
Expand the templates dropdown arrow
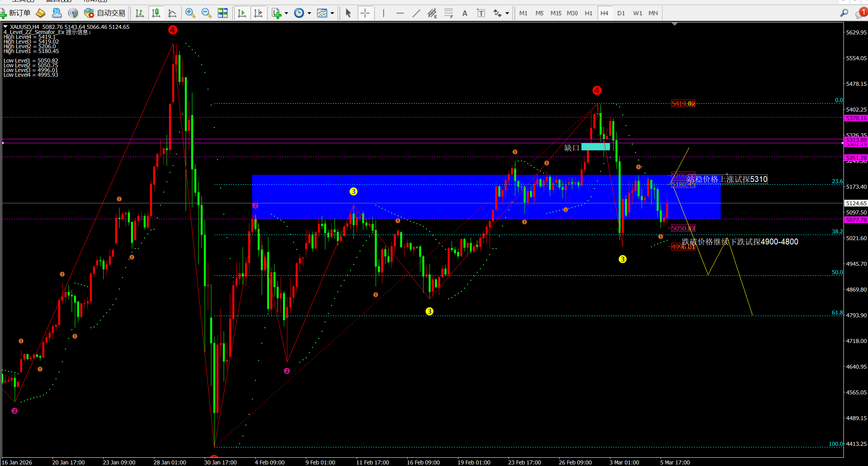click(x=332, y=13)
